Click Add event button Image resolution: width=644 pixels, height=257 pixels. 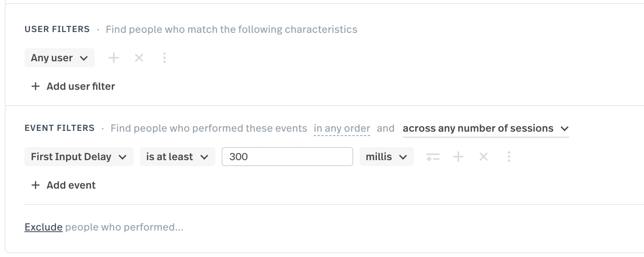point(71,185)
